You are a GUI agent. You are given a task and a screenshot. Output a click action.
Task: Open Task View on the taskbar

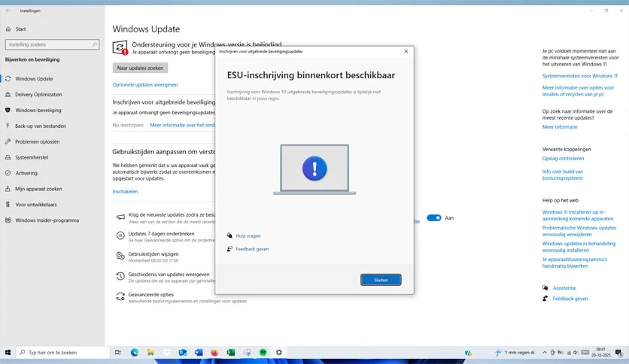[117, 353]
